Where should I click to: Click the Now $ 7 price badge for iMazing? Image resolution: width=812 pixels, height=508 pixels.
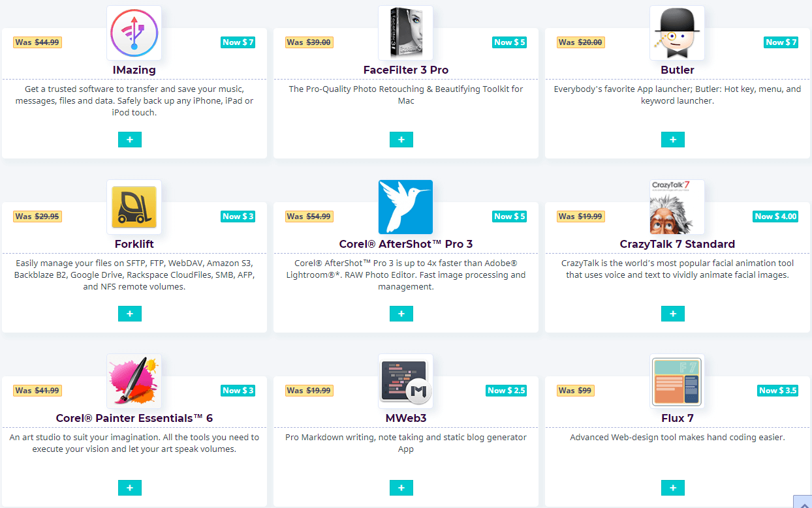point(238,42)
